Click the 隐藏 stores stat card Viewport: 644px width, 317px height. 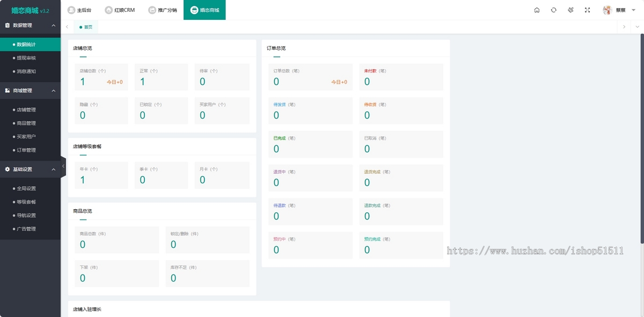pyautogui.click(x=101, y=110)
